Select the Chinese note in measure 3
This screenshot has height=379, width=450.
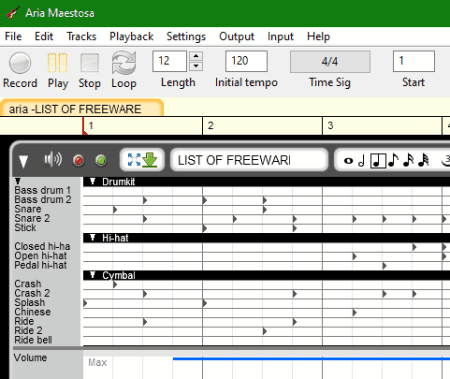tap(355, 313)
